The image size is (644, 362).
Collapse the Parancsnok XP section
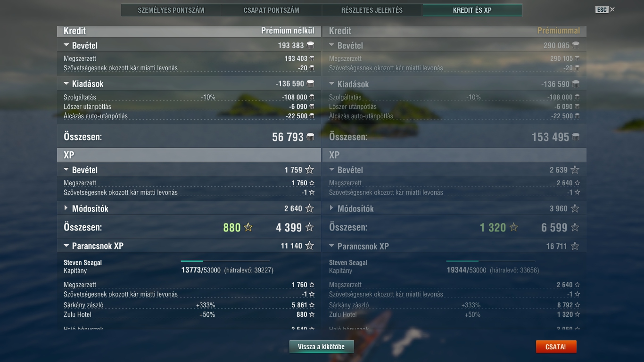point(66,246)
